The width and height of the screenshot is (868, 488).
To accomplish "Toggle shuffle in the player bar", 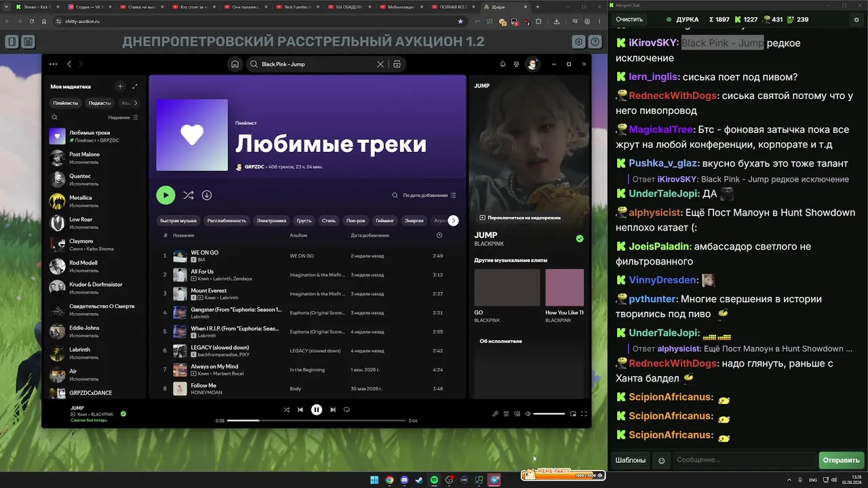I will (x=286, y=410).
